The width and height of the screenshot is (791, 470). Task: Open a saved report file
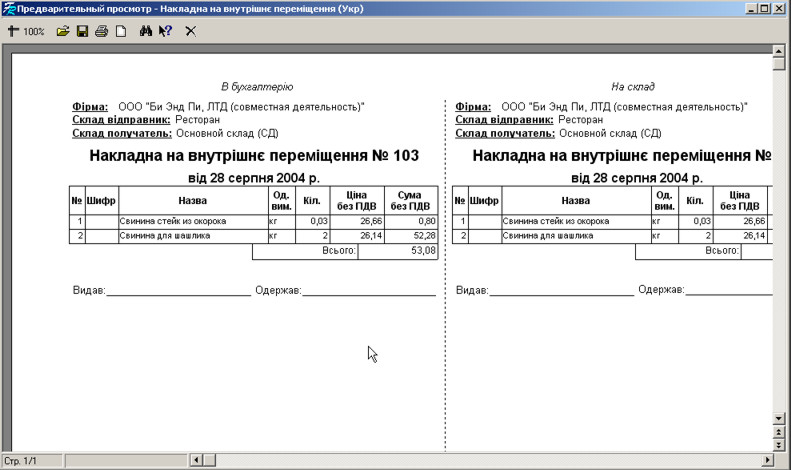coord(63,32)
